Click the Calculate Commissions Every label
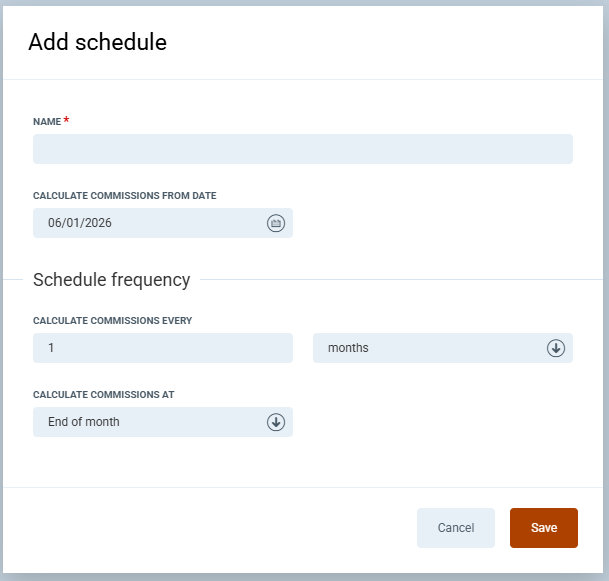Image resolution: width=609 pixels, height=581 pixels. 112,321
